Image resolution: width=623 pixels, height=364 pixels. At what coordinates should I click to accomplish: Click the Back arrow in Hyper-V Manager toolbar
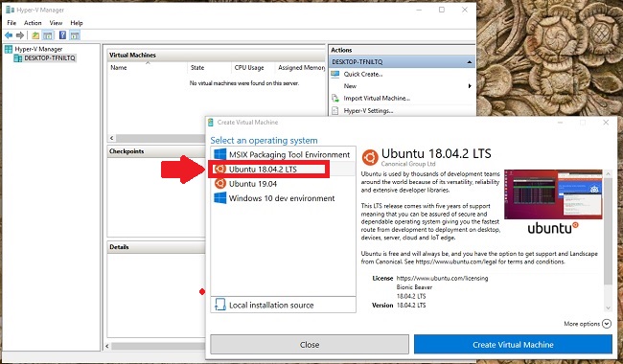click(9, 35)
